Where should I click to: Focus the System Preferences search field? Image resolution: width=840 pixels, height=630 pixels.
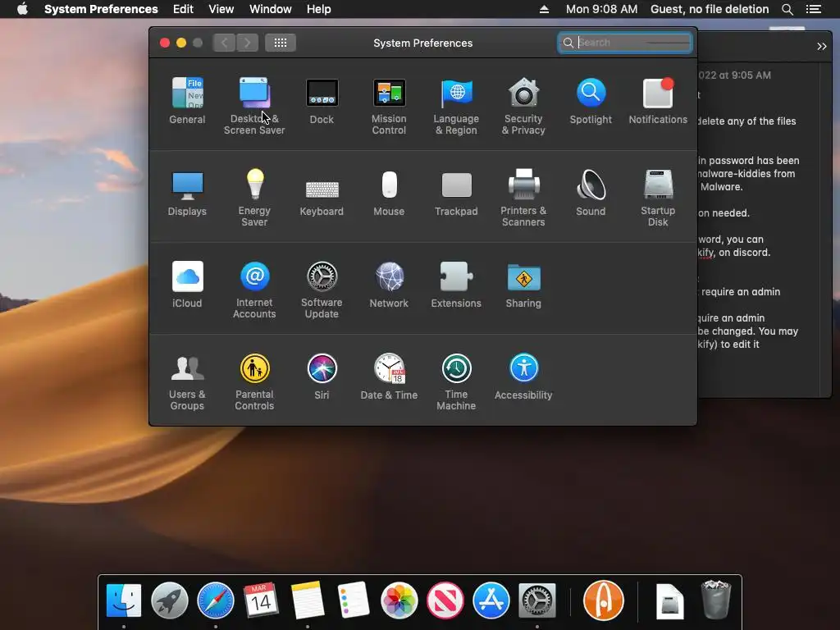pyautogui.click(x=624, y=43)
